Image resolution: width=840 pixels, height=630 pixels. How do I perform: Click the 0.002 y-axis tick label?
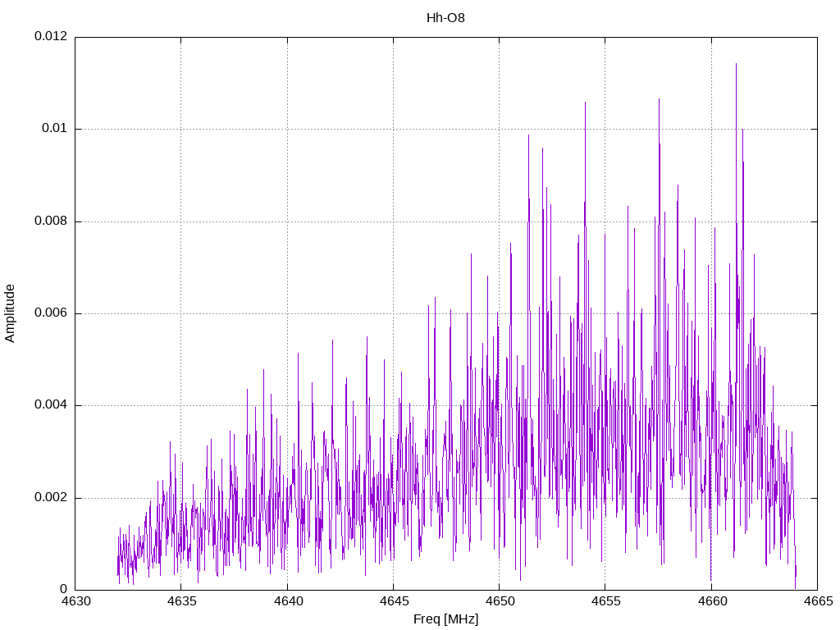click(51, 497)
